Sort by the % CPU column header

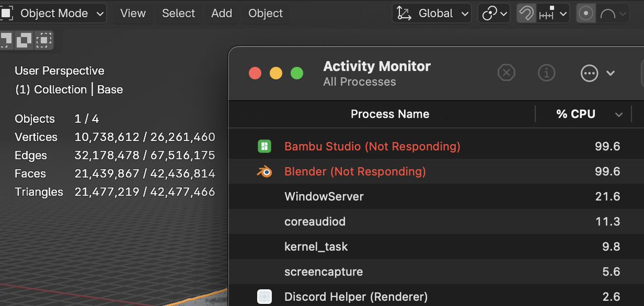click(575, 114)
